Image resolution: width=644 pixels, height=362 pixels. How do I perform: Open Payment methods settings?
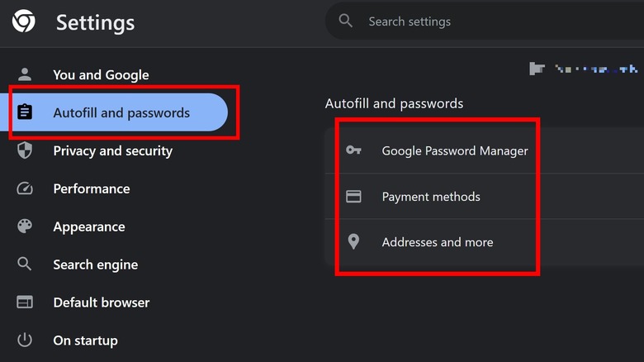430,197
